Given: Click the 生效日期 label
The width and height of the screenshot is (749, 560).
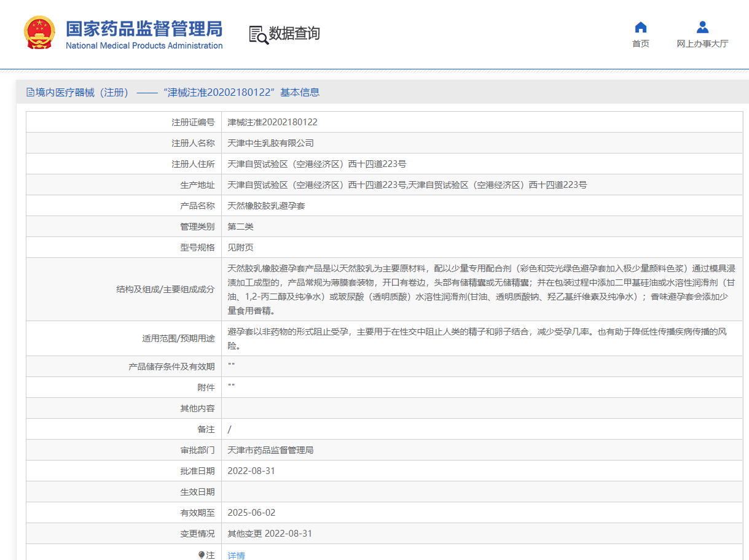Looking at the screenshot, I should 197,492.
